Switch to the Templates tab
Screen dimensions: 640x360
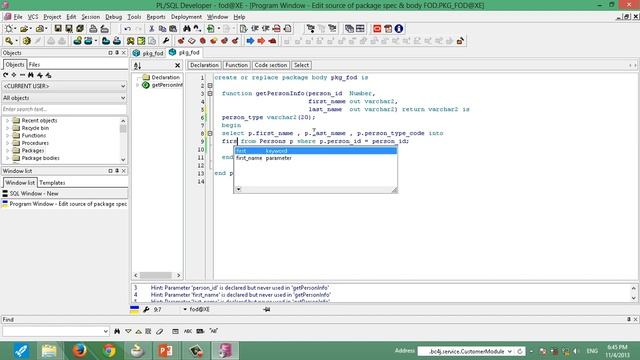52,182
